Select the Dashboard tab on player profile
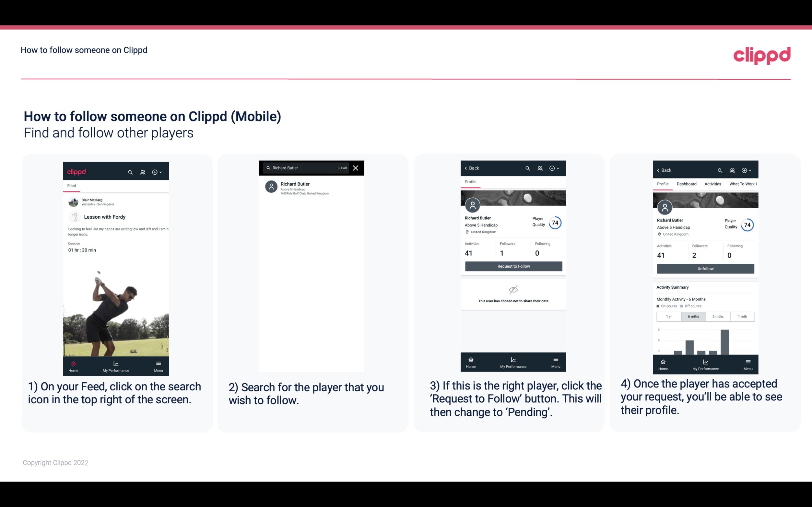Viewport: 812px width, 507px height. tap(687, 184)
